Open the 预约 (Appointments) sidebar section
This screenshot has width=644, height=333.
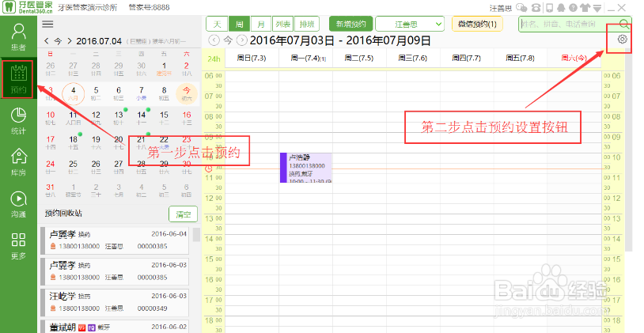[x=18, y=79]
